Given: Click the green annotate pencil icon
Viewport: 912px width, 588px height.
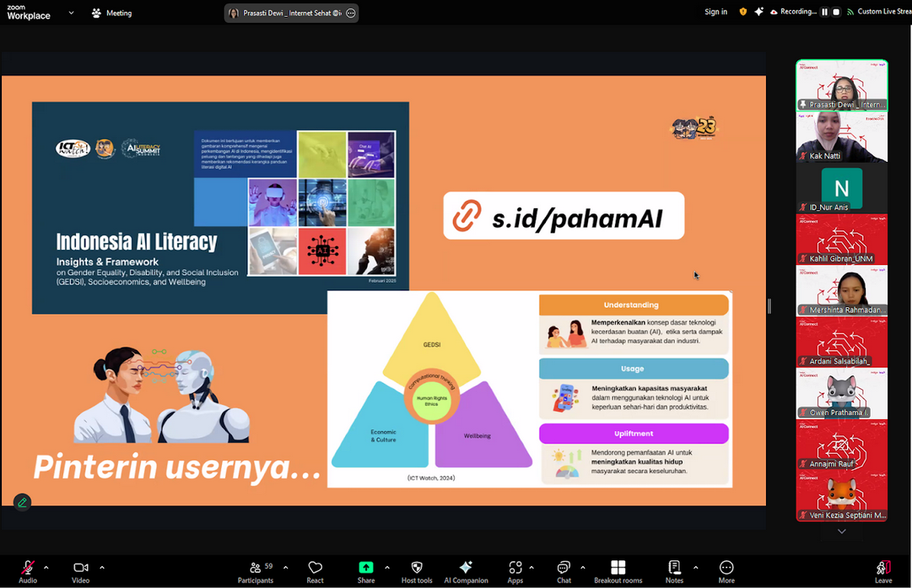Looking at the screenshot, I should (x=22, y=503).
